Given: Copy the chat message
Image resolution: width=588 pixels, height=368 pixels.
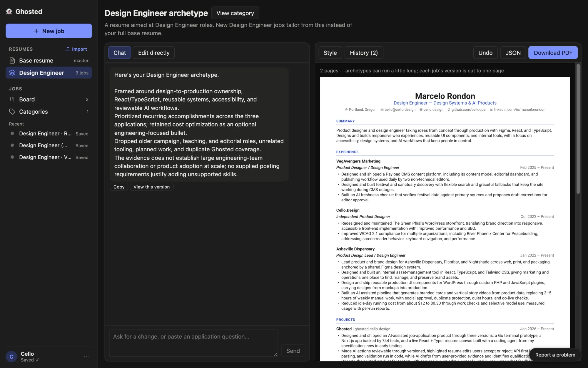Looking at the screenshot, I should point(119,187).
